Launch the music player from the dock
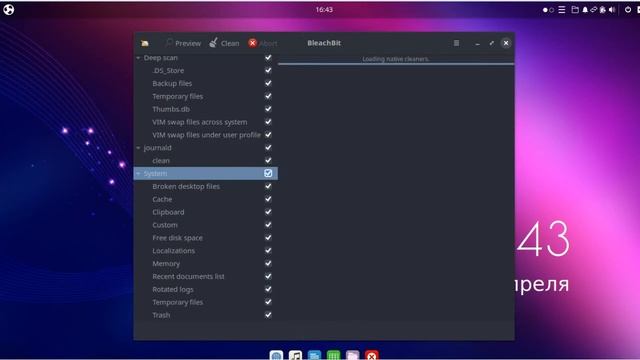The height and width of the screenshot is (360, 640). coord(296,355)
